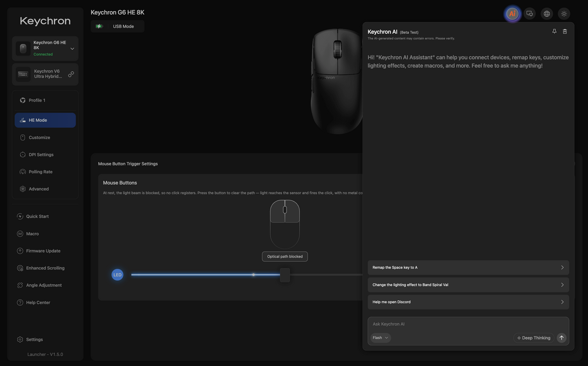Click the blue LED indicator badge
588x366 pixels.
pyautogui.click(x=118, y=275)
